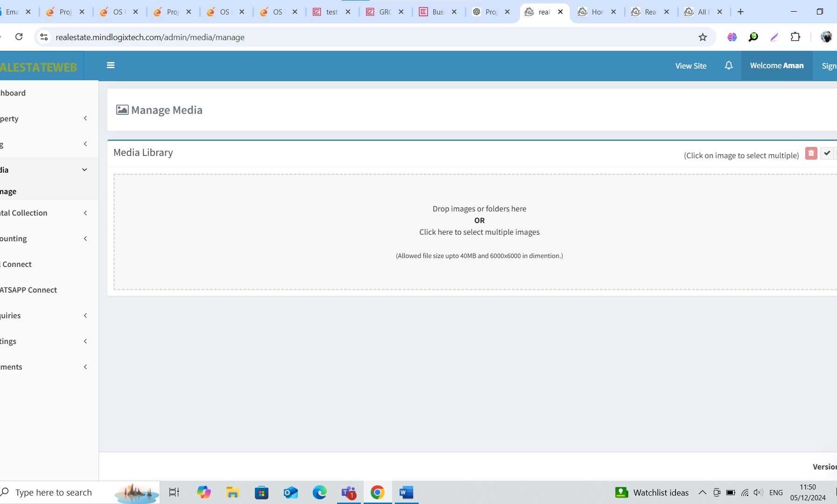Open File Explorer from the taskbar
This screenshot has width=837, height=504.
coord(232,492)
